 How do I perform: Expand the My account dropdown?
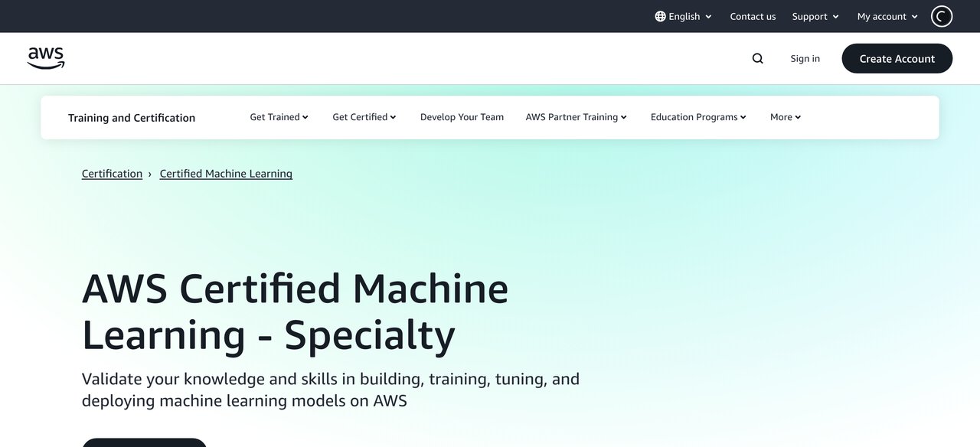click(887, 16)
